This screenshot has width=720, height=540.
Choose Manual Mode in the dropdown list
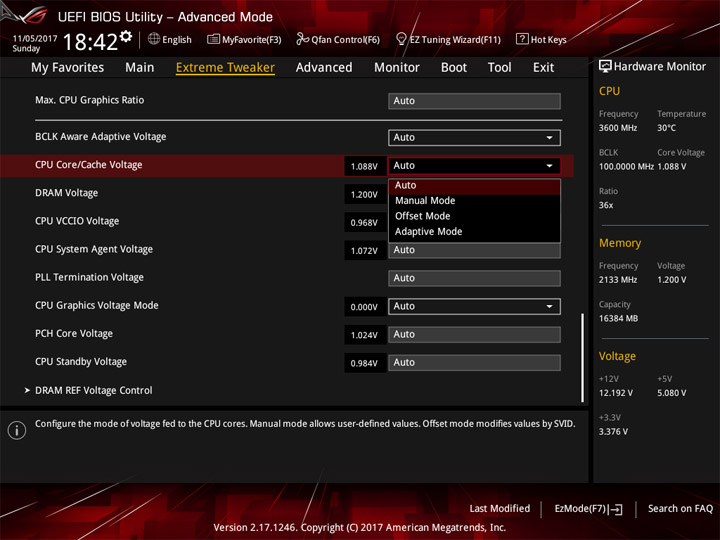click(474, 201)
